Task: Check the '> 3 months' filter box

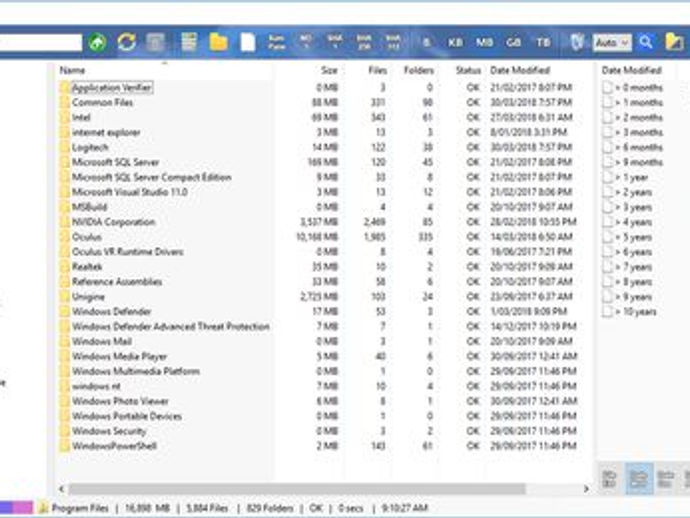Action: (x=607, y=132)
